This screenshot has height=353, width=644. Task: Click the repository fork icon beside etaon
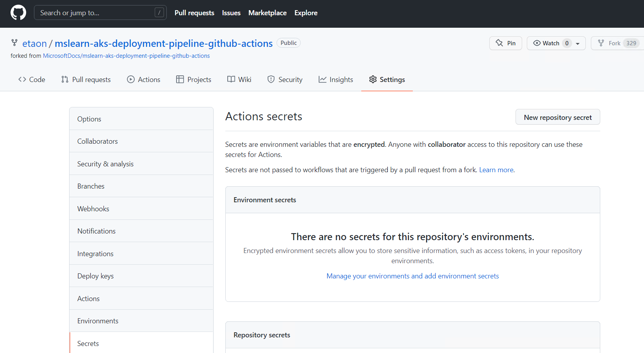click(14, 43)
